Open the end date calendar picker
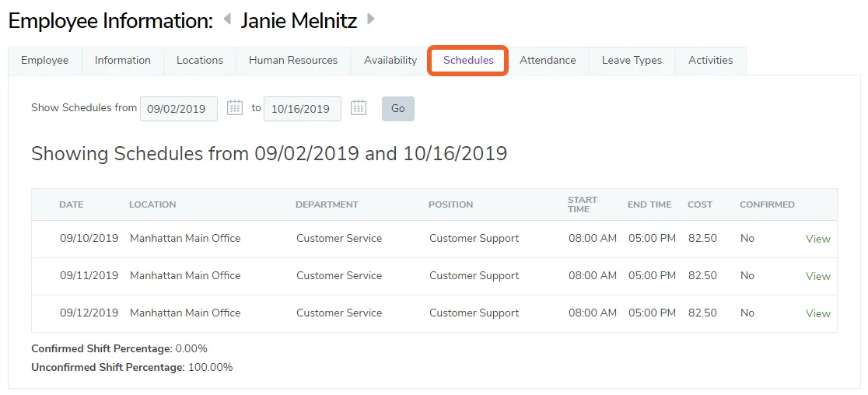Screen dimensions: 868x395 (359, 107)
